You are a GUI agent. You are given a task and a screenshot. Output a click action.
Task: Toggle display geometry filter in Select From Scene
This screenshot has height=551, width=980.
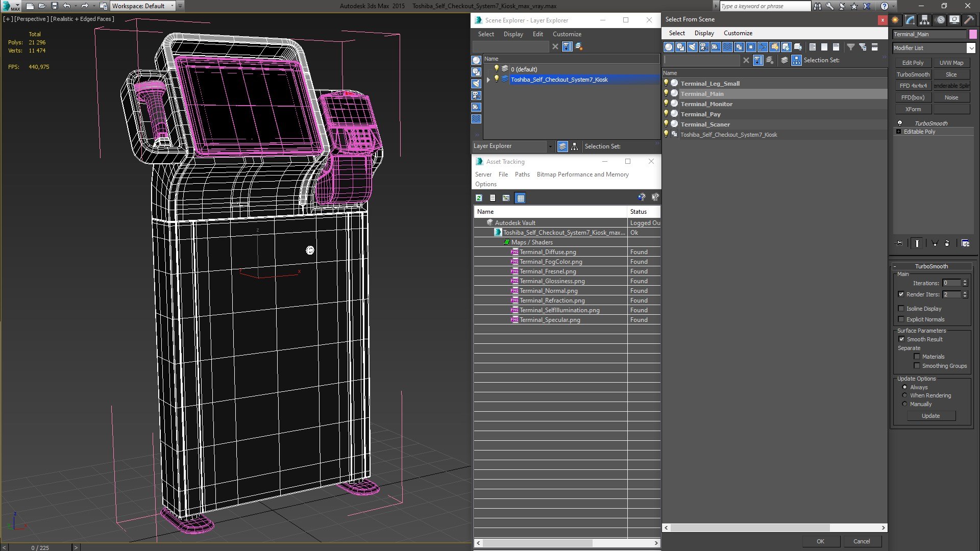[669, 47]
